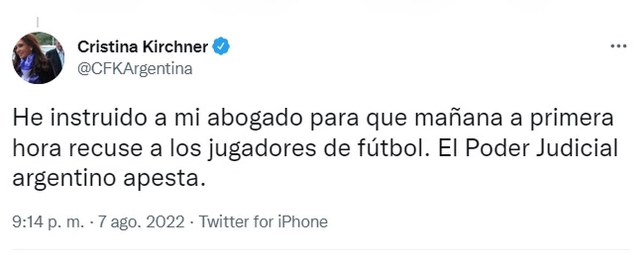644x261 pixels.
Task: Click the divider line below the timestamp
Action: [322, 250]
